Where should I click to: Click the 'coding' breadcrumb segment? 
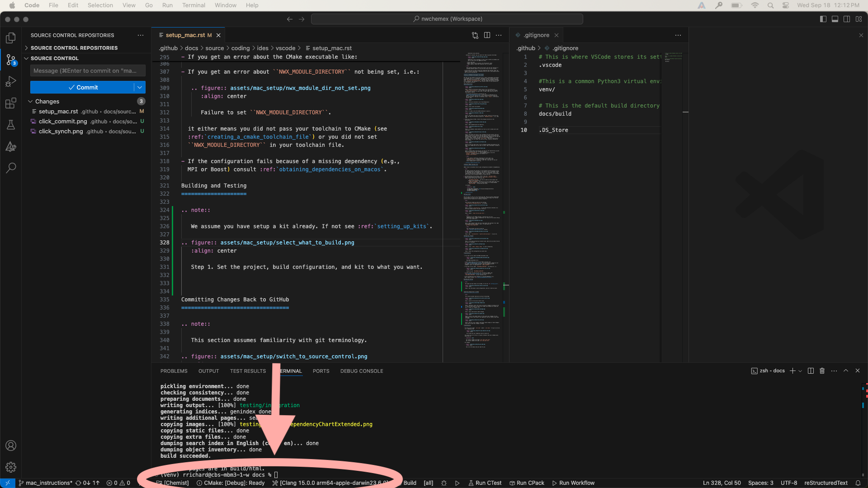pyautogui.click(x=241, y=48)
